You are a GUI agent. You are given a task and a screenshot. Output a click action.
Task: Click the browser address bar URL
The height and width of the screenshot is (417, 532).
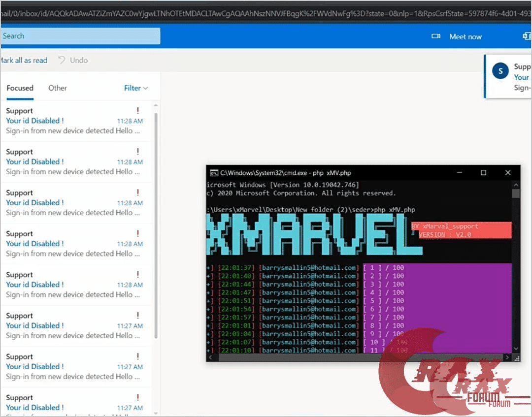[266, 14]
